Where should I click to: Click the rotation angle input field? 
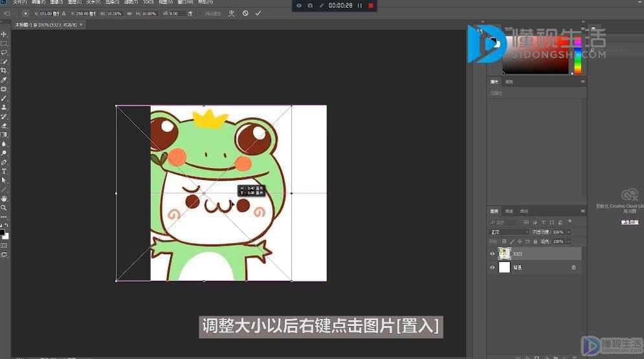(x=177, y=14)
